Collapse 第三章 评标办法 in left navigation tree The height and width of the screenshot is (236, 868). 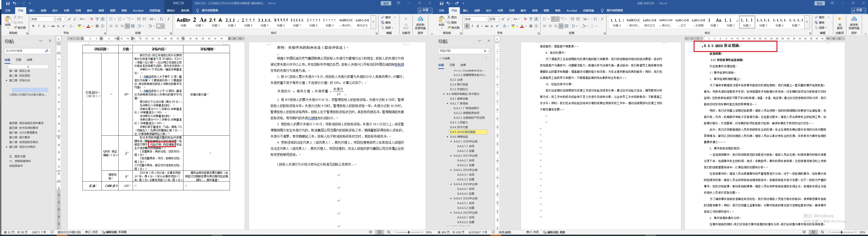pos(6,80)
